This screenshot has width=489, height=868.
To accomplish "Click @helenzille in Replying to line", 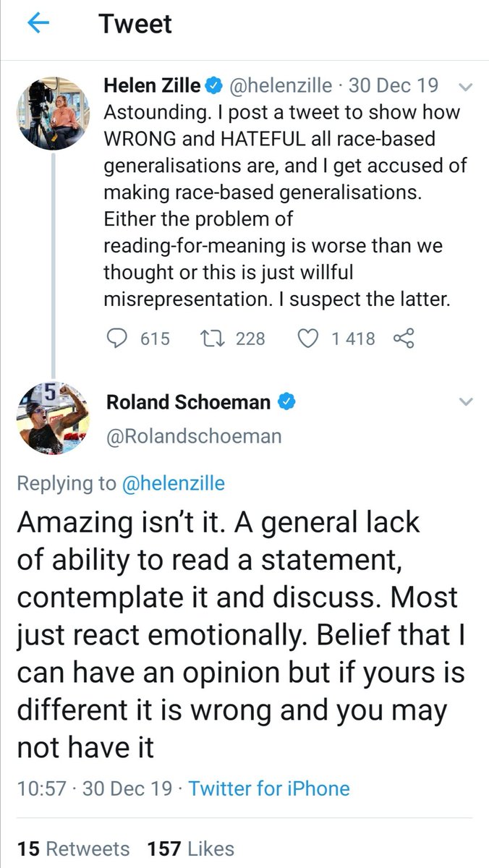I will pos(169,484).
